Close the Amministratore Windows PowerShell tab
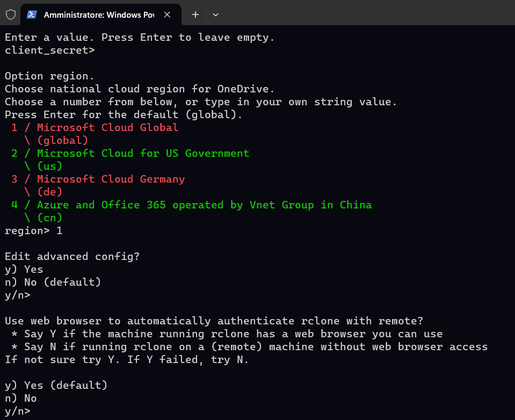Image resolution: width=515 pixels, height=420 pixels. pos(167,15)
